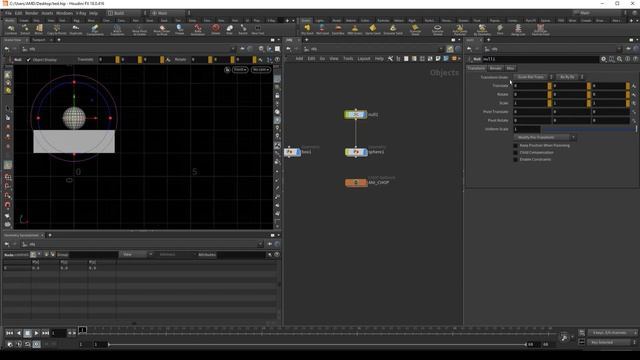Click the parameter panel help icon
The width and height of the screenshot is (640, 360).
[635, 59]
